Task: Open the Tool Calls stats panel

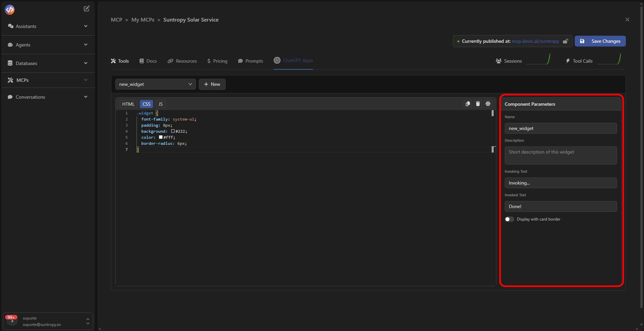Action: 593,60
